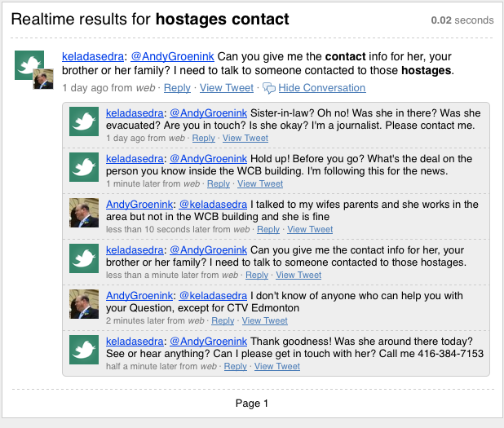Screen dimensions: 504x428
Task: Reply to the top result tweet
Action: tap(177, 88)
